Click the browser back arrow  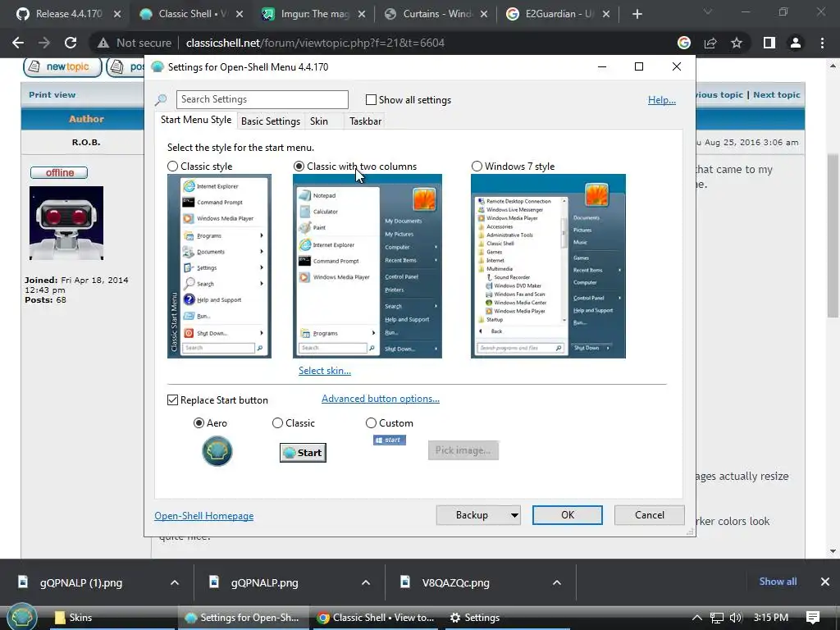point(18,43)
